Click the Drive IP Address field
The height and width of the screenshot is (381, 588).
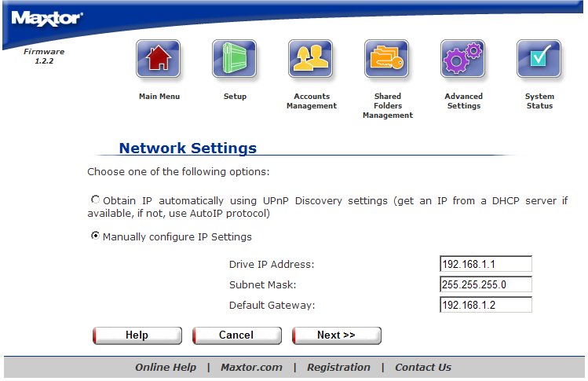(486, 264)
